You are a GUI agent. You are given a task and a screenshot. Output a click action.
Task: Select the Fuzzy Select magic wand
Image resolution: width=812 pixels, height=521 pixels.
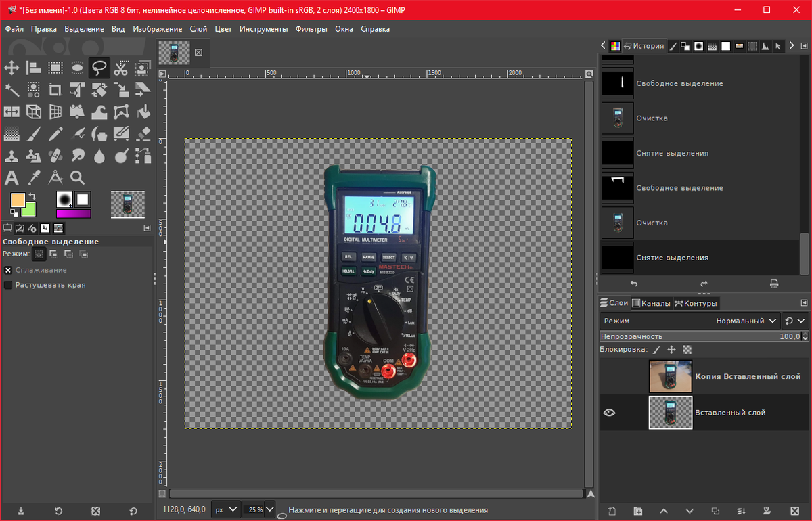pos(12,90)
